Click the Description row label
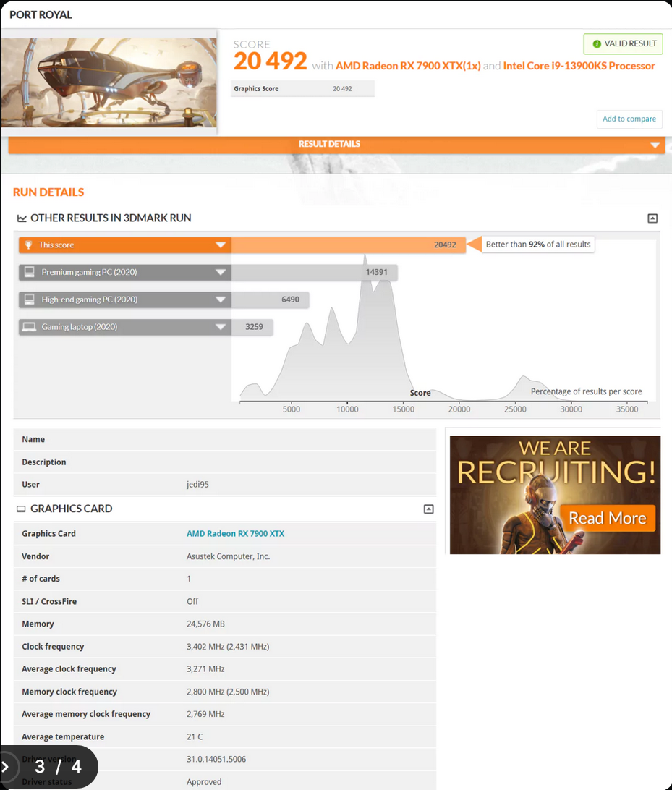 (44, 462)
